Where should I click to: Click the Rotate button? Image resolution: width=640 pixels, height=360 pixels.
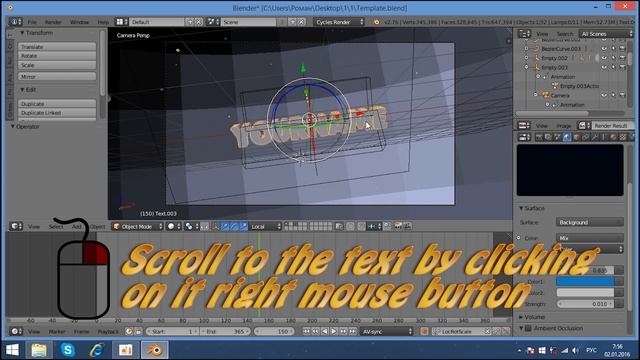pyautogui.click(x=57, y=56)
